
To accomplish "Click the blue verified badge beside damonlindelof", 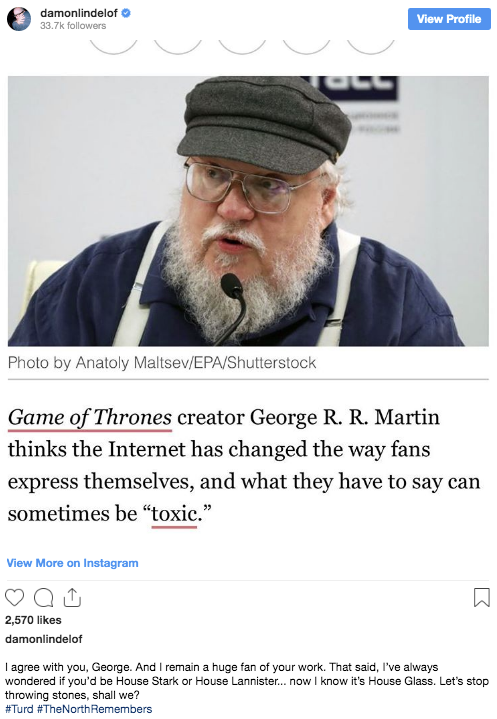I will pyautogui.click(x=126, y=13).
